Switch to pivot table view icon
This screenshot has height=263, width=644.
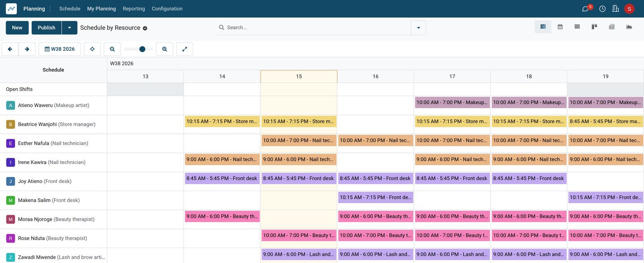tap(612, 27)
